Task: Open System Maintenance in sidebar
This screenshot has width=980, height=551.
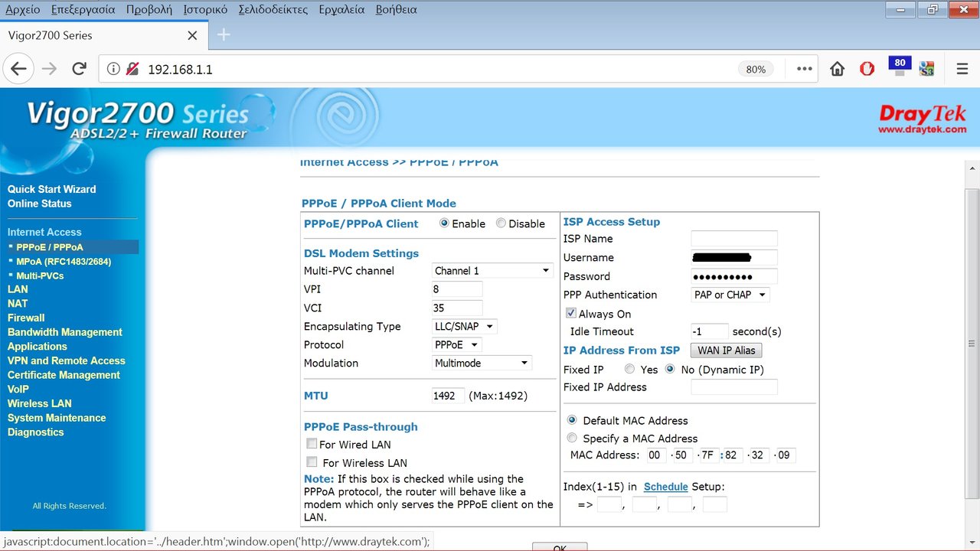Action: click(57, 418)
